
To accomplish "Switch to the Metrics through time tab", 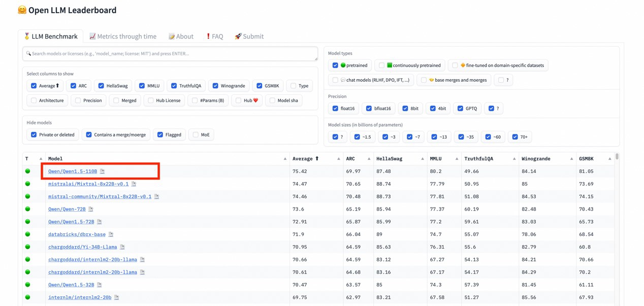I will pos(123,37).
